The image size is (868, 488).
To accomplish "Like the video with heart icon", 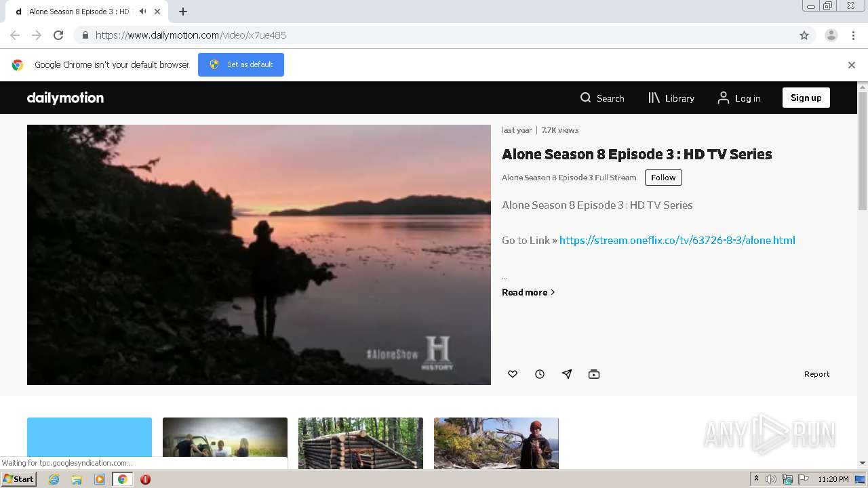I will (x=513, y=374).
